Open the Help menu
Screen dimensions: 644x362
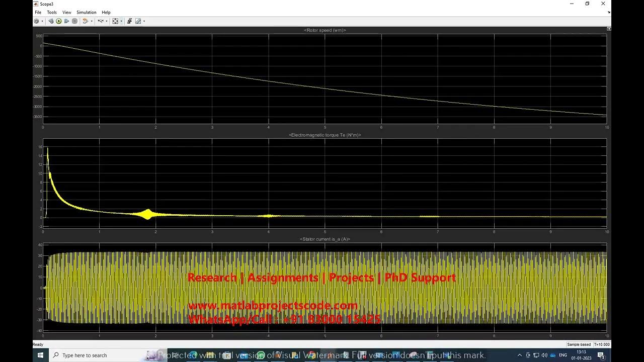pos(106,12)
